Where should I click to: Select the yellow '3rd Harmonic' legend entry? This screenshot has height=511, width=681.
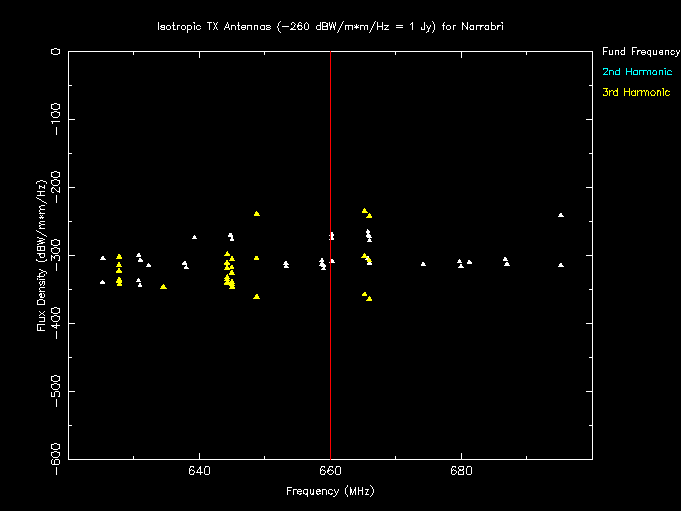(636, 92)
